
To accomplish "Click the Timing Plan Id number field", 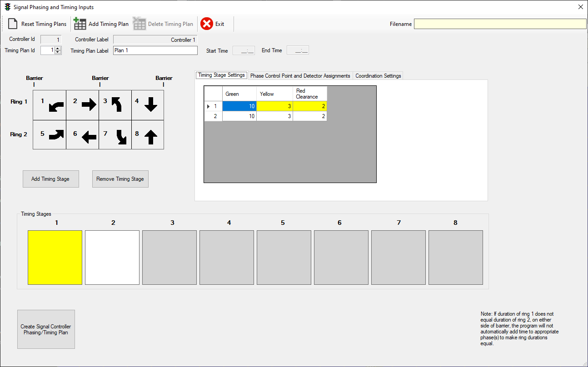I will (47, 50).
